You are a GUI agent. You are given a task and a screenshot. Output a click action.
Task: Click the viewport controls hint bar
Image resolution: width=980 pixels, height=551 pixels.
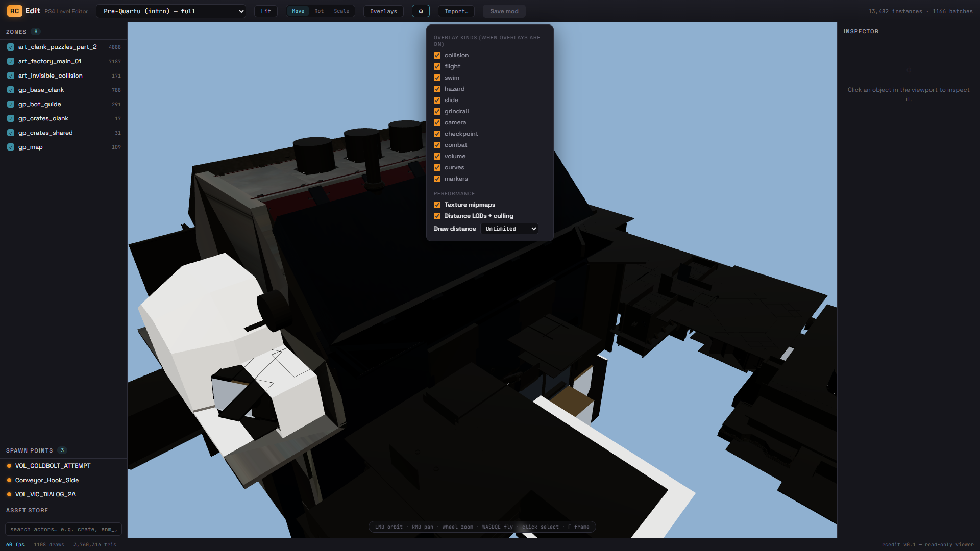[482, 527]
